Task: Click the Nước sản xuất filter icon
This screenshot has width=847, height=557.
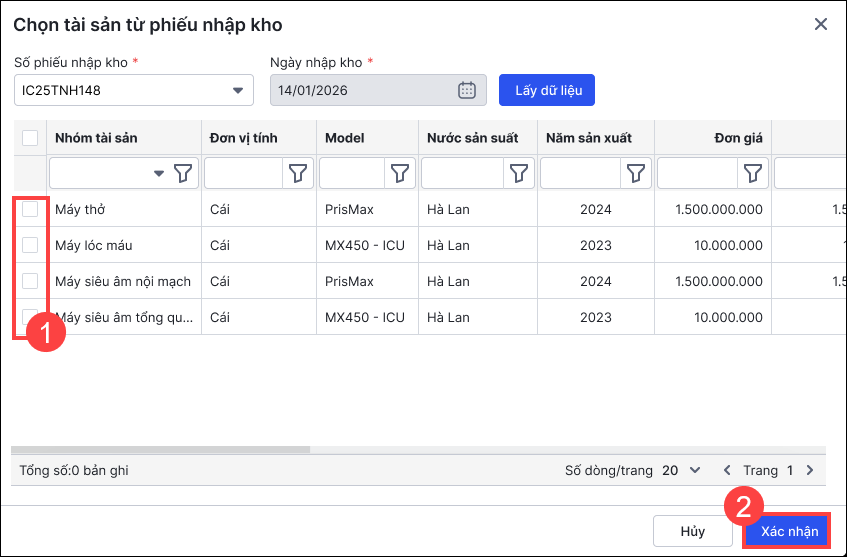Action: [518, 174]
